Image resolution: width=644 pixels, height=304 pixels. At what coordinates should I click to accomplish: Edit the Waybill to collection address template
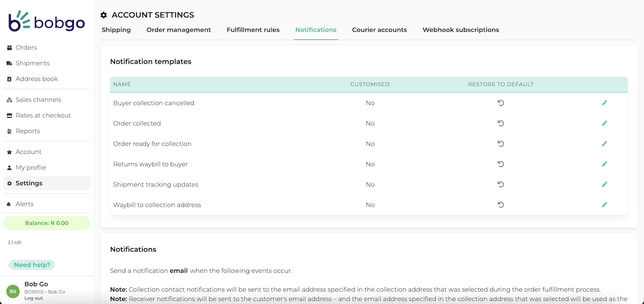click(x=604, y=205)
